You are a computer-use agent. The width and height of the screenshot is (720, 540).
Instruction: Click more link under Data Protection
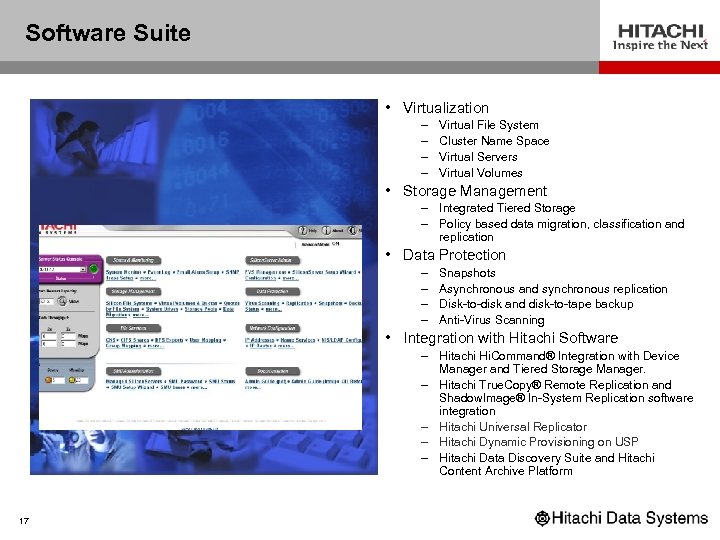point(274,309)
